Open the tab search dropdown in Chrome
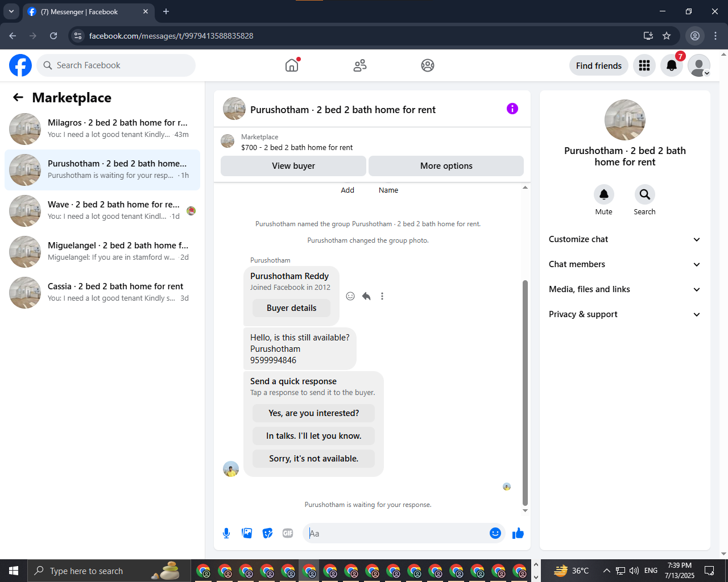Viewport: 728px width, 582px height. pyautogui.click(x=11, y=11)
